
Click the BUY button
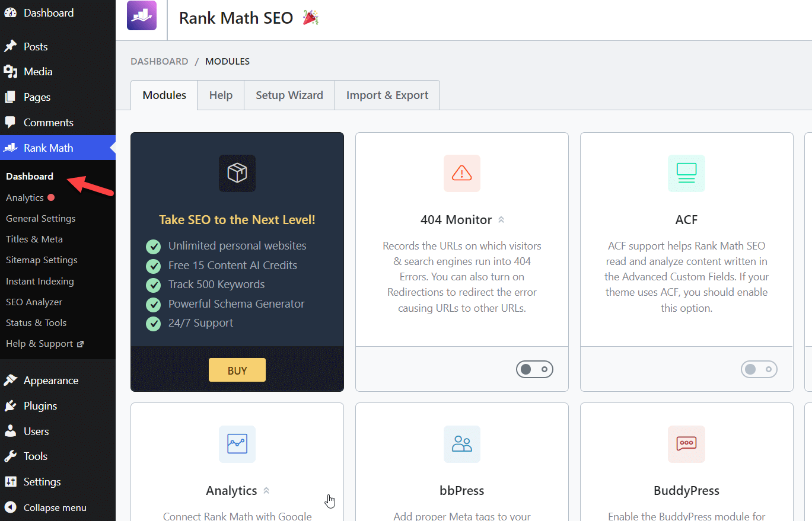(x=237, y=369)
